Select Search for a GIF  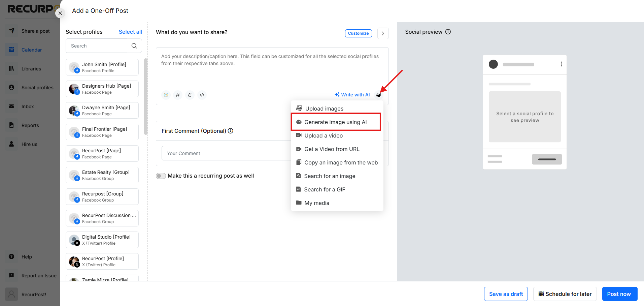[x=337, y=189]
